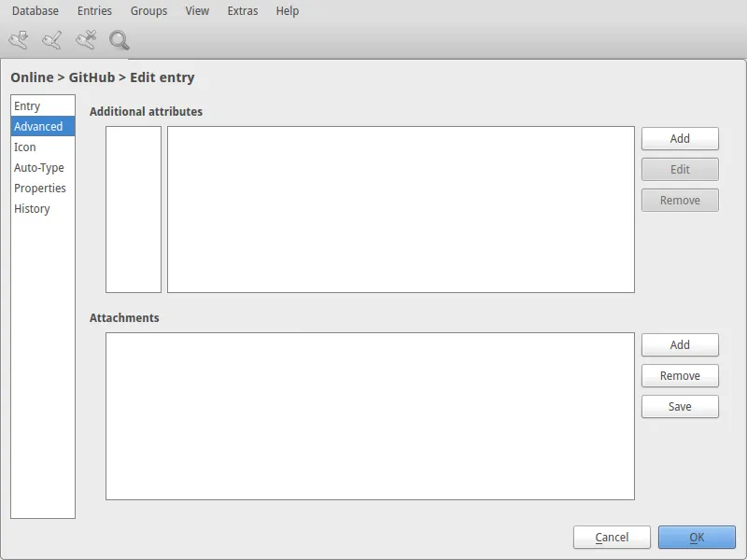Select the Icon section in sidebar
This screenshot has height=560, width=747.
[x=25, y=147]
